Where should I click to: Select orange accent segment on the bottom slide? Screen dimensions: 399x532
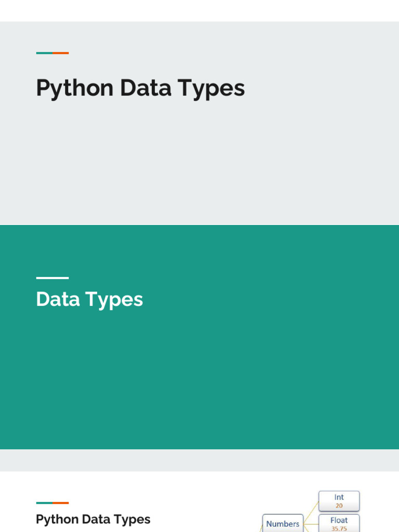[61, 503]
